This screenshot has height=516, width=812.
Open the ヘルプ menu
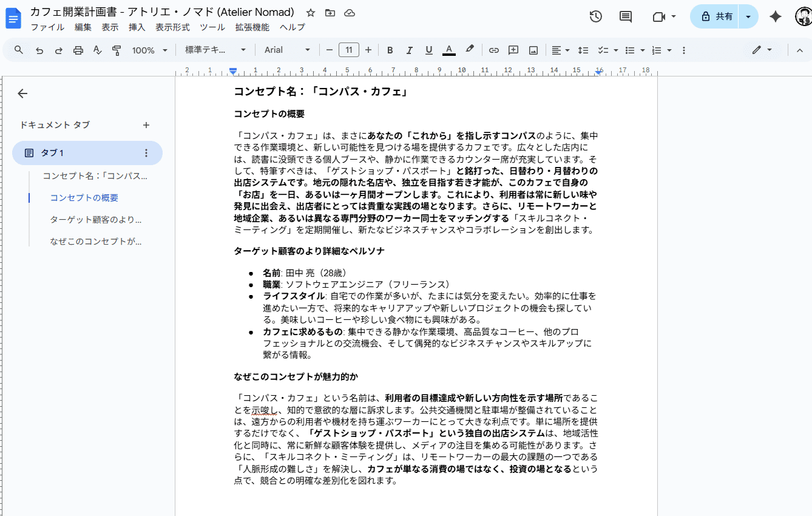293,27
